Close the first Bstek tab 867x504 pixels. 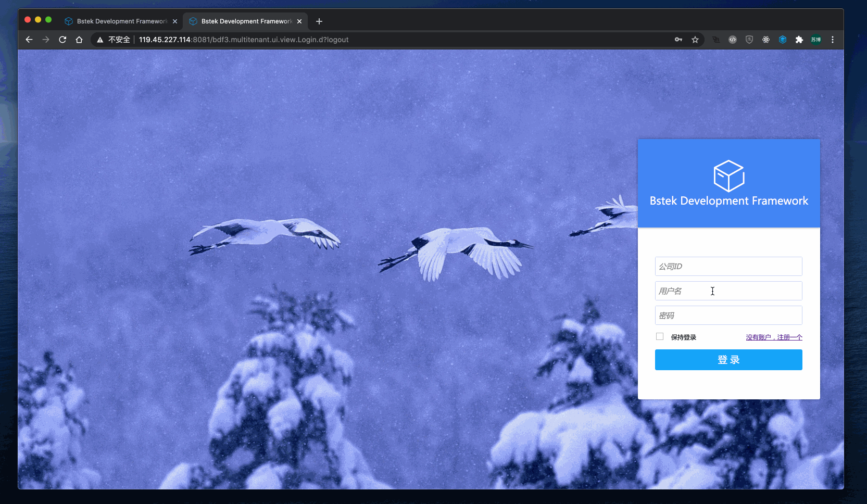tap(175, 21)
